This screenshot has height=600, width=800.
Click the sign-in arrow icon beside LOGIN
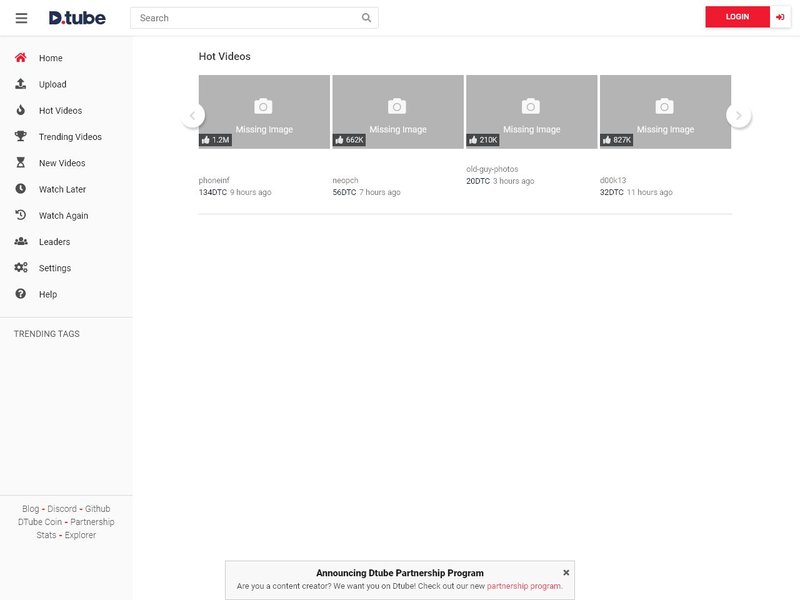[x=780, y=17]
